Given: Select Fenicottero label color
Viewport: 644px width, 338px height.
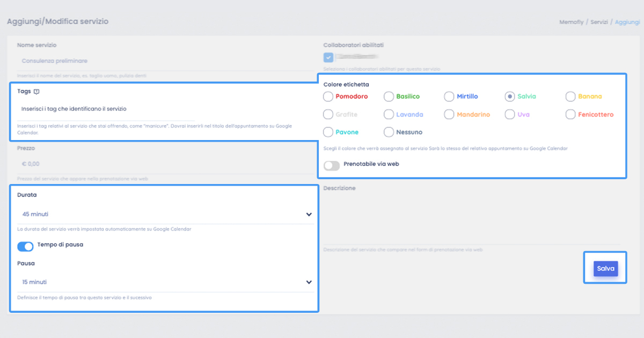Looking at the screenshot, I should click(x=570, y=114).
